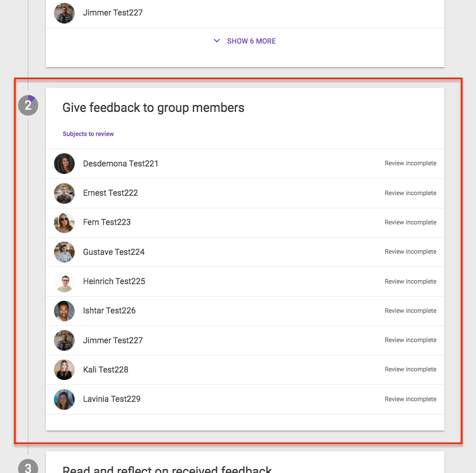The height and width of the screenshot is (473, 476).
Task: Click Desdemona Test221's avatar photo
Action: pyautogui.click(x=64, y=164)
